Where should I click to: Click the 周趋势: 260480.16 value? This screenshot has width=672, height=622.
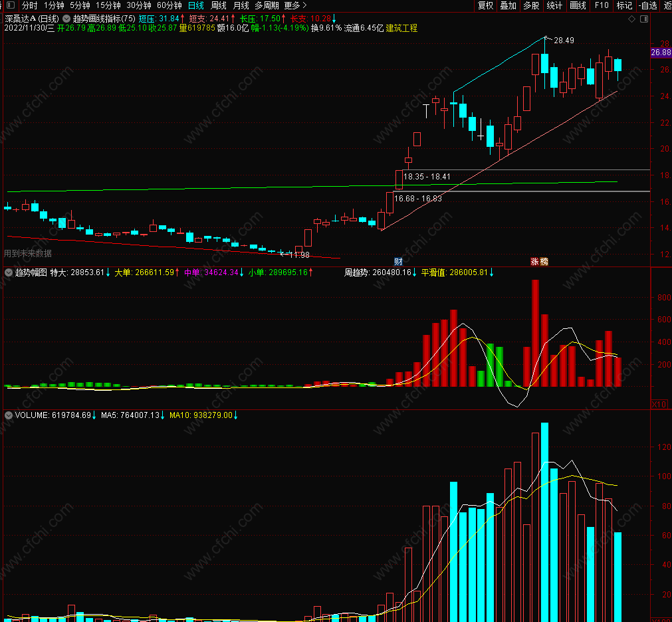[x=380, y=272]
